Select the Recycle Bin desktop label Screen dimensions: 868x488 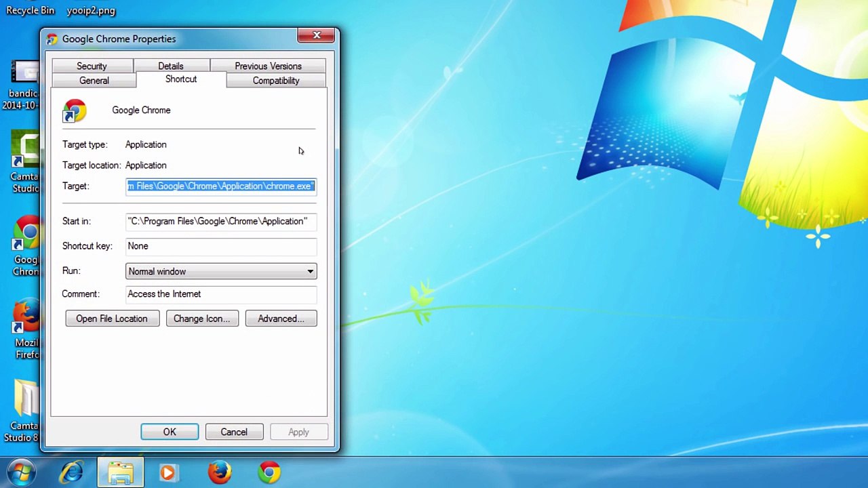(30, 10)
